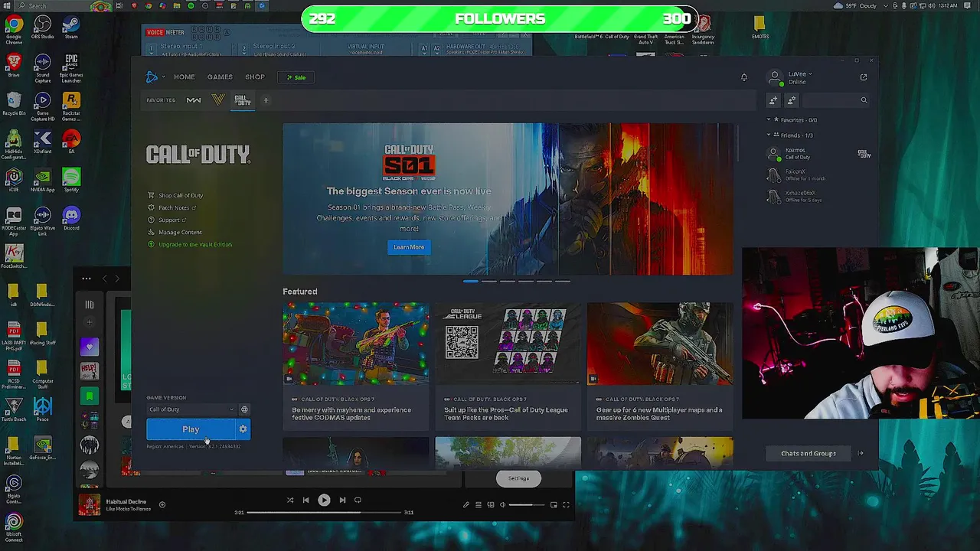Pop out the social panel icon
Image resolution: width=980 pixels, height=551 pixels.
(x=864, y=77)
